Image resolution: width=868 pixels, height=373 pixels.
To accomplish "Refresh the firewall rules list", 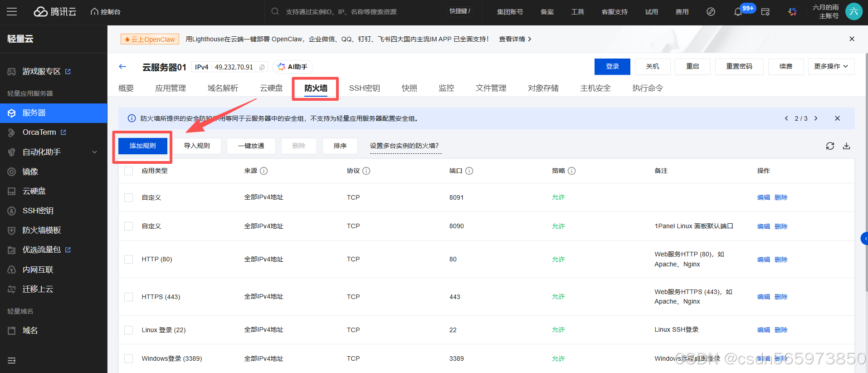I will [830, 146].
